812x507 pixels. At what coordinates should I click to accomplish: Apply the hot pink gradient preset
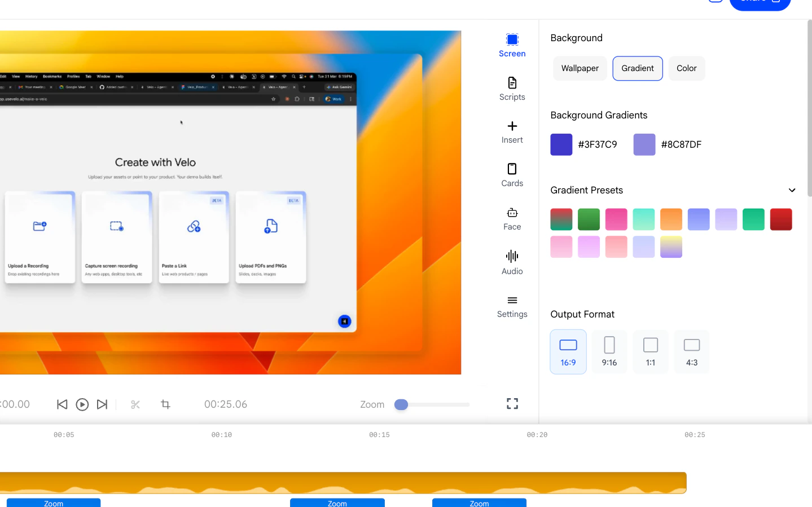coord(616,219)
